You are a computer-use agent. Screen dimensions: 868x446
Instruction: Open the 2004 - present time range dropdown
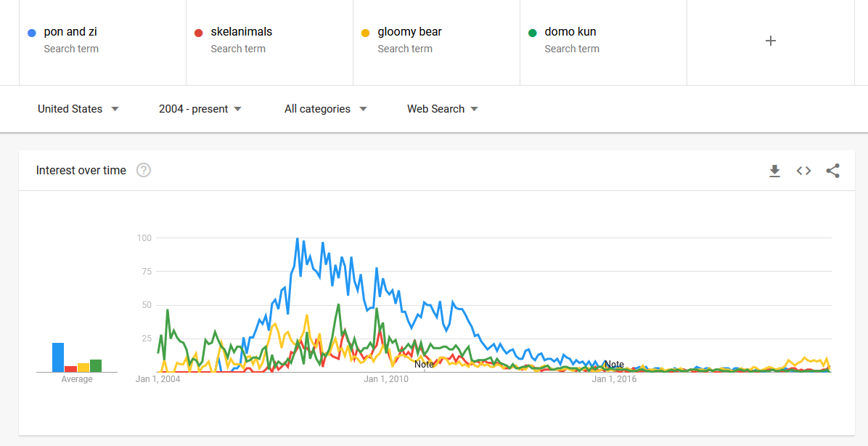tap(200, 109)
